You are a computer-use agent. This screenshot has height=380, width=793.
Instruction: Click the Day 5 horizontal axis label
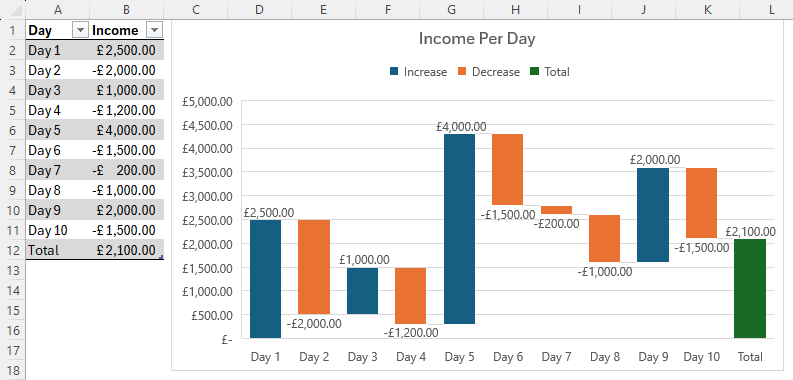(459, 357)
